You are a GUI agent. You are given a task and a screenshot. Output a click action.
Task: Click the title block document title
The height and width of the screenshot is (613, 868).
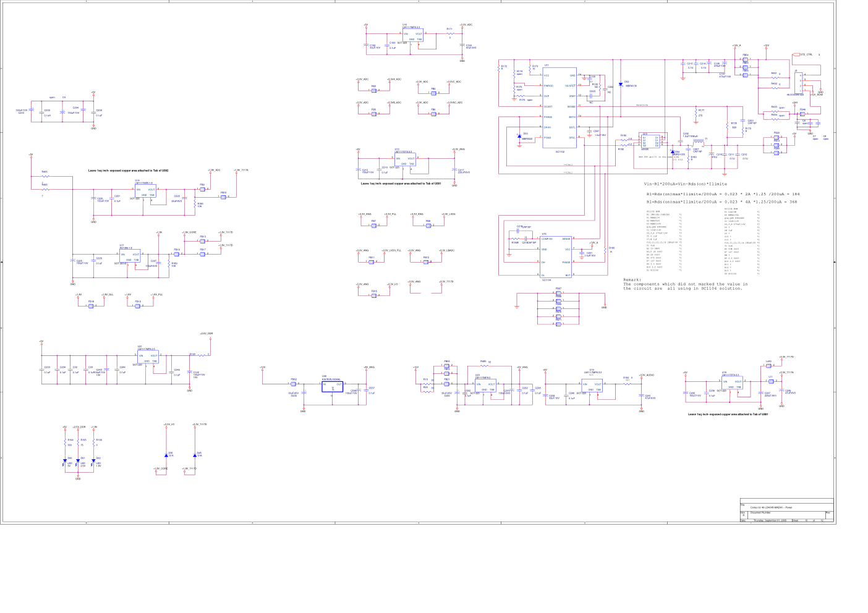point(771,507)
